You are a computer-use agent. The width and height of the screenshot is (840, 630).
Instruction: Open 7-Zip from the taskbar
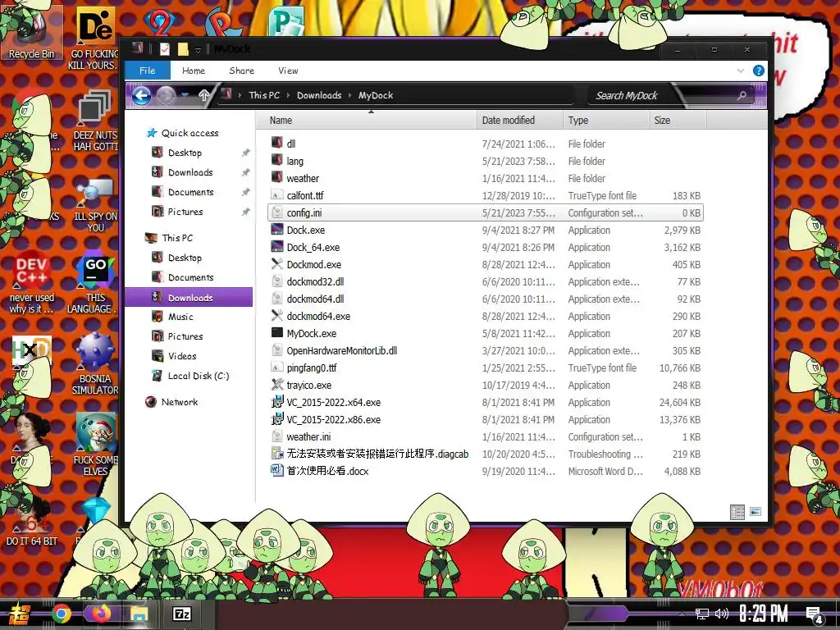pos(181,614)
